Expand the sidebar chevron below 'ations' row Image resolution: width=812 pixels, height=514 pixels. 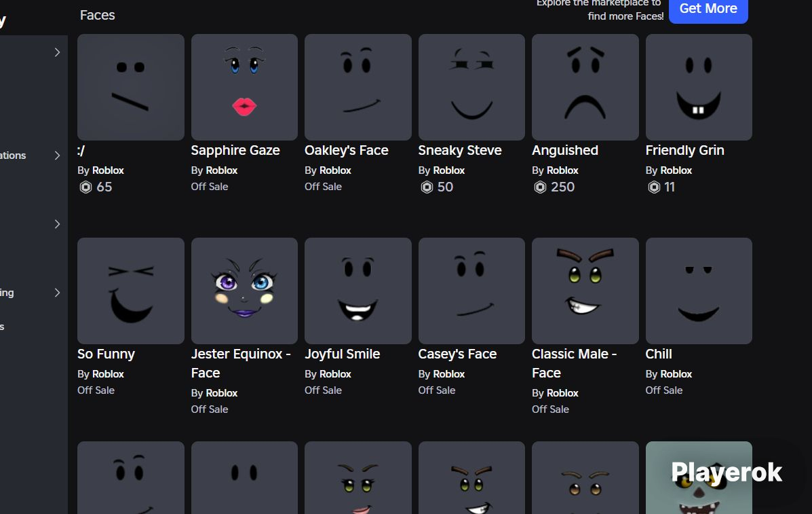(57, 224)
